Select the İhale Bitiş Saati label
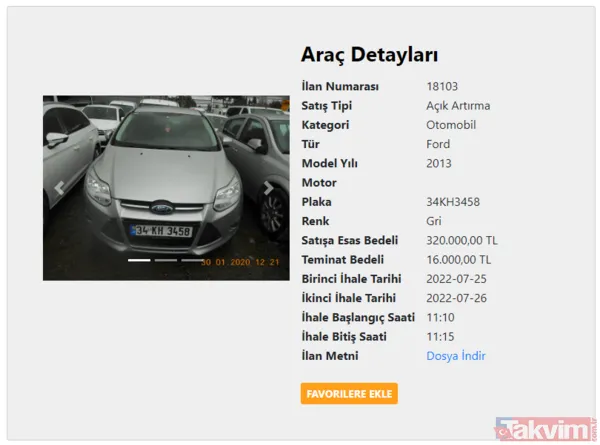 (x=344, y=336)
